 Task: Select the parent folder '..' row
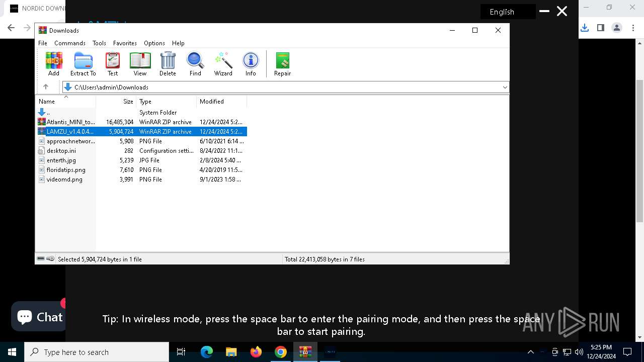pos(142,113)
